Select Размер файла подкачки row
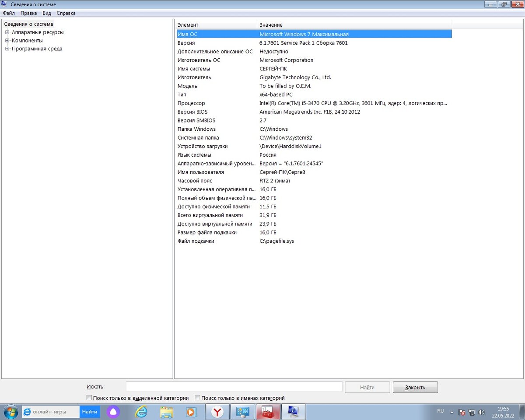Viewport: 525px width, 420px height. [314, 232]
